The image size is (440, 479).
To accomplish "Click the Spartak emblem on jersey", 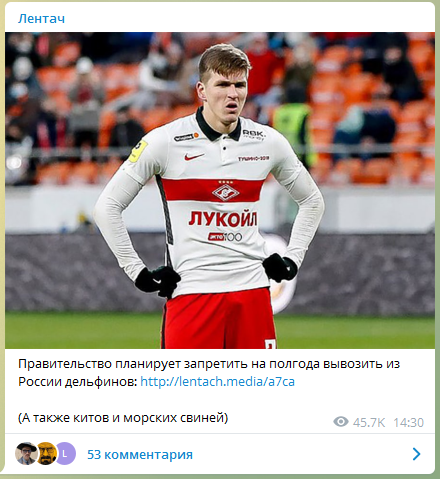I will pyautogui.click(x=226, y=193).
